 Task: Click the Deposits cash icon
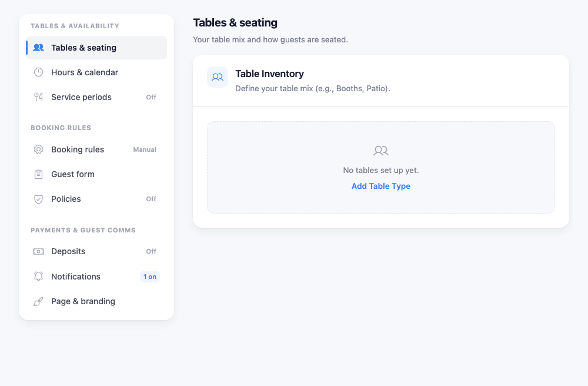[x=38, y=251]
